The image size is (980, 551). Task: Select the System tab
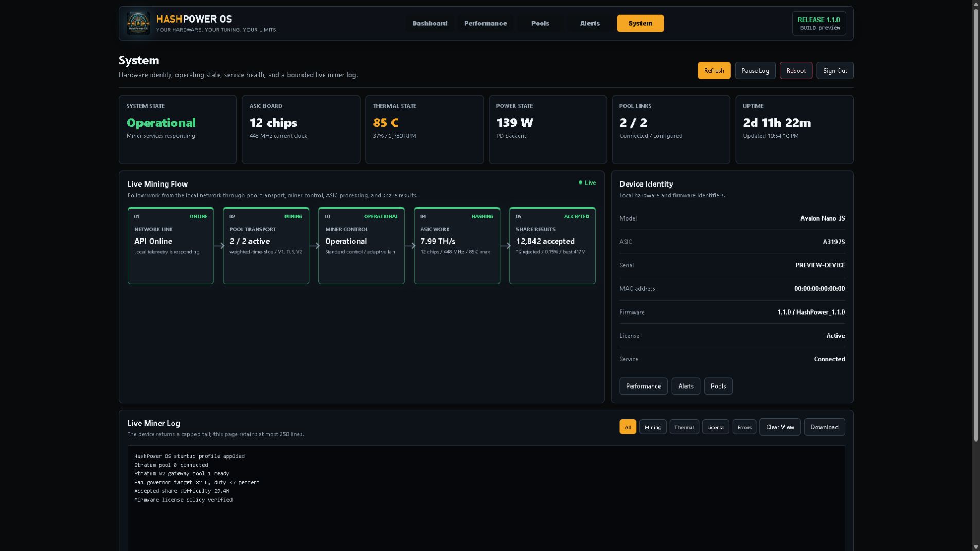click(x=640, y=24)
